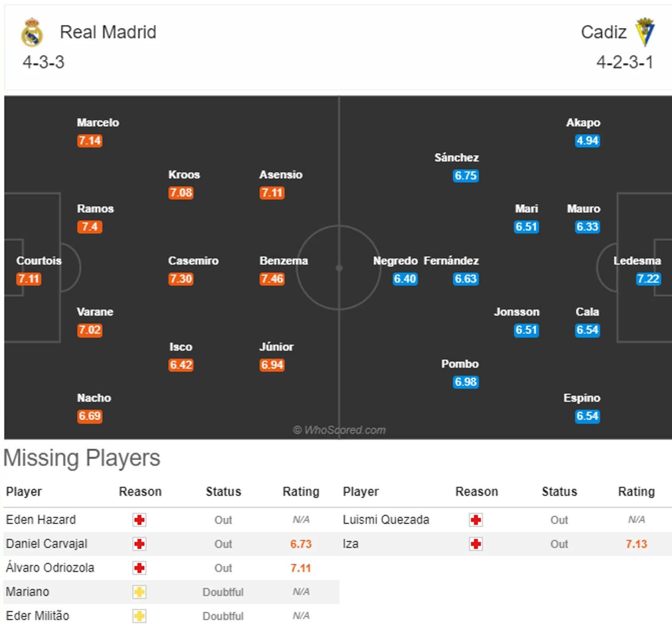
Task: Click Mariano's yellow doubtful cross icon
Action: (139, 592)
